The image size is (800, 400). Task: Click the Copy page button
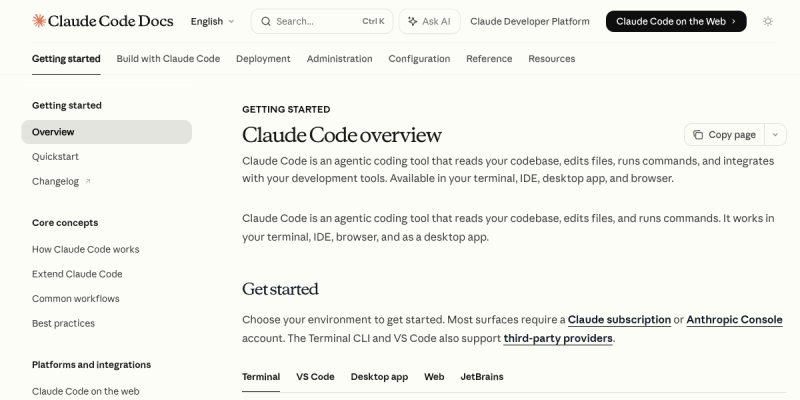pyautogui.click(x=724, y=135)
